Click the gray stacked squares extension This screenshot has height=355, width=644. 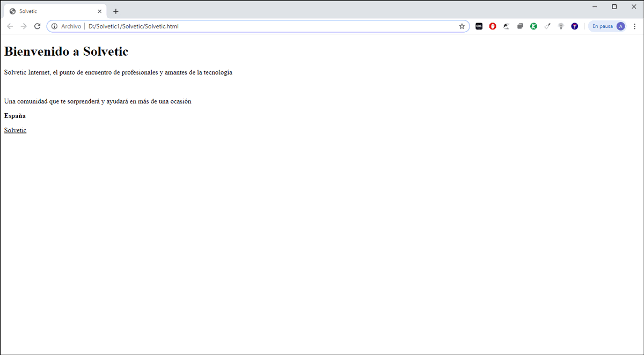[x=520, y=26]
